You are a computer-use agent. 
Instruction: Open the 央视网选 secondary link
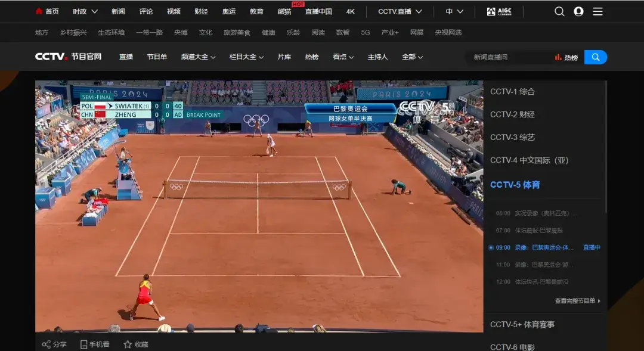(x=448, y=32)
